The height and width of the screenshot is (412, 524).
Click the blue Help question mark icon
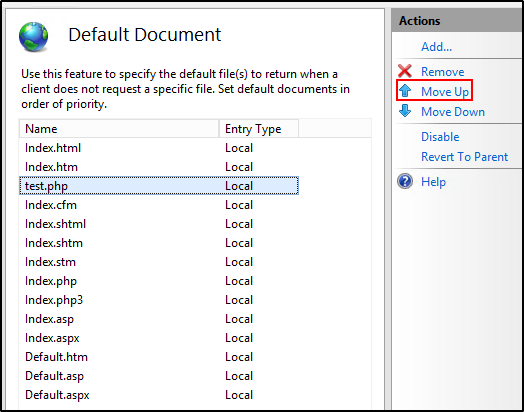(x=405, y=181)
